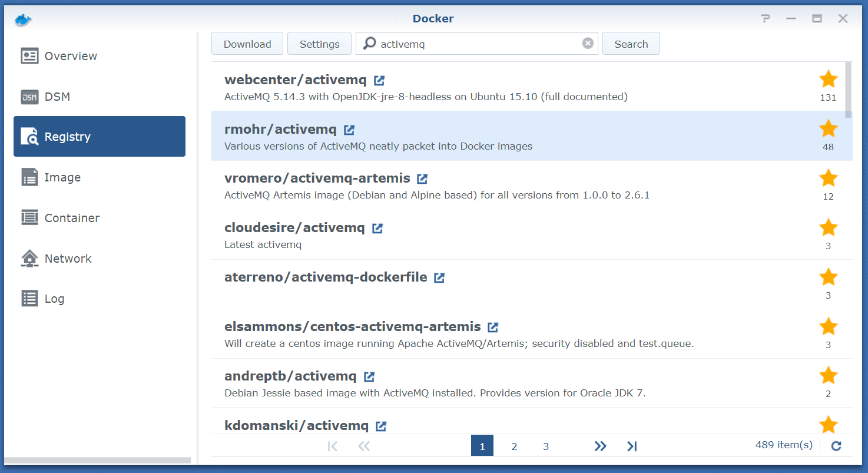The height and width of the screenshot is (473, 868).
Task: Click the external link icon beside rmohr/activemq
Action: tap(349, 129)
